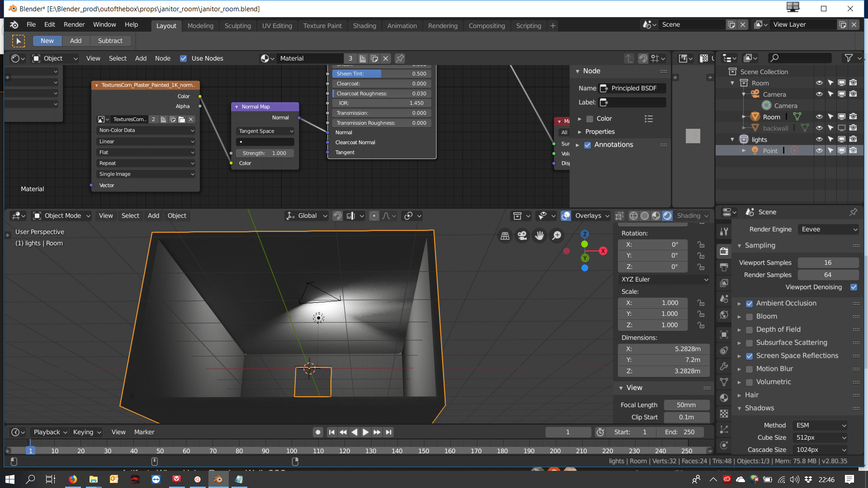Toggle the Annotations checkbox in Node panel

click(587, 145)
